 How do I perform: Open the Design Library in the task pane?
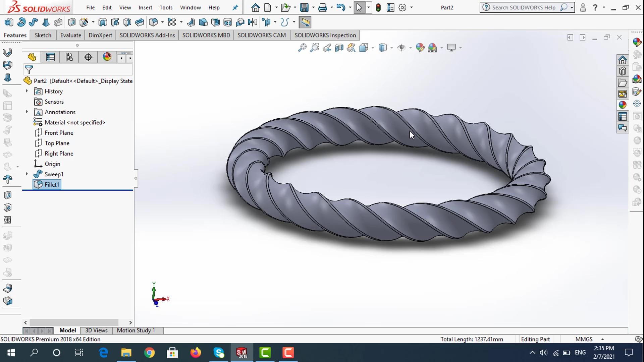point(623,71)
